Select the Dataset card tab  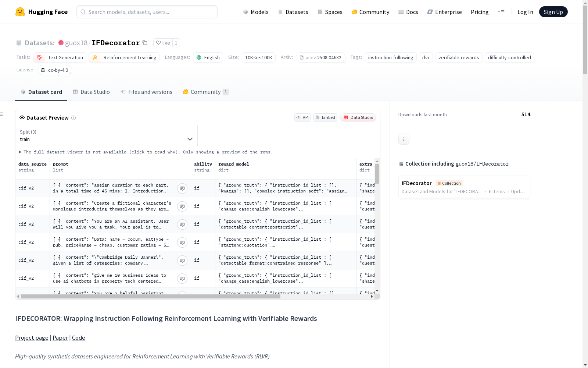tap(41, 92)
